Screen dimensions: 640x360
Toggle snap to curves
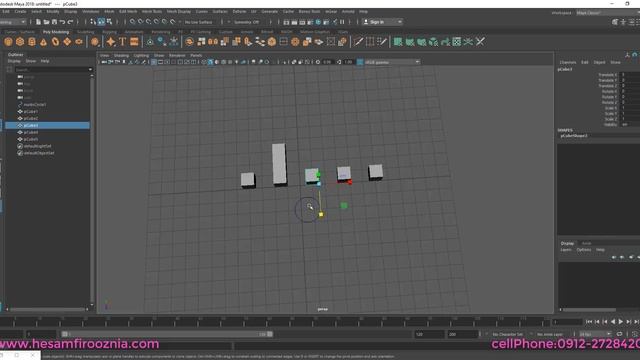click(140, 22)
